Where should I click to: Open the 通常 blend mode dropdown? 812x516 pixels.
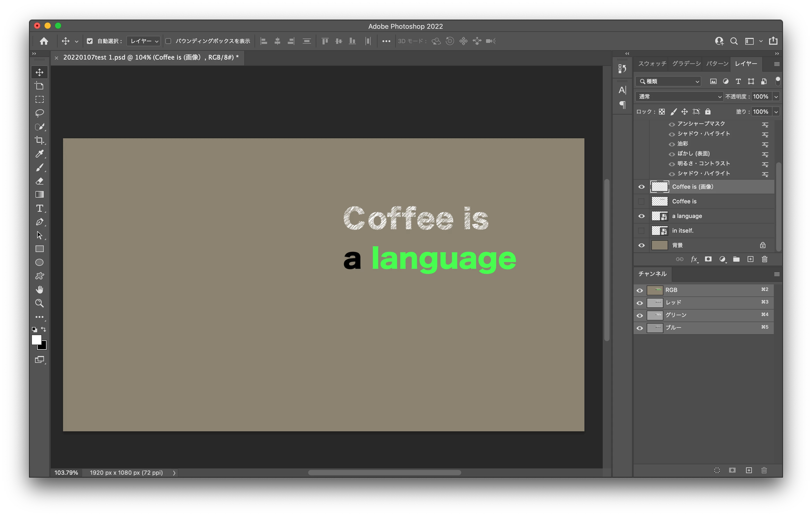tap(679, 97)
